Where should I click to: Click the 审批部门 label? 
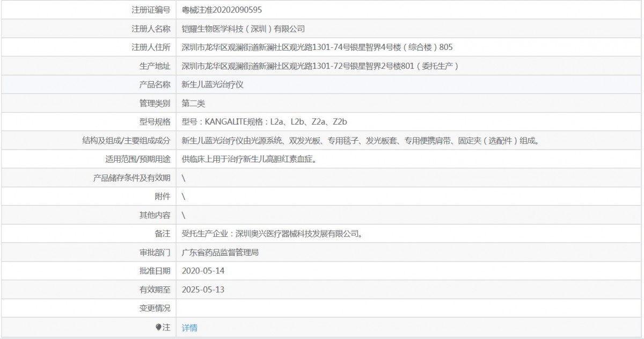[x=155, y=253]
